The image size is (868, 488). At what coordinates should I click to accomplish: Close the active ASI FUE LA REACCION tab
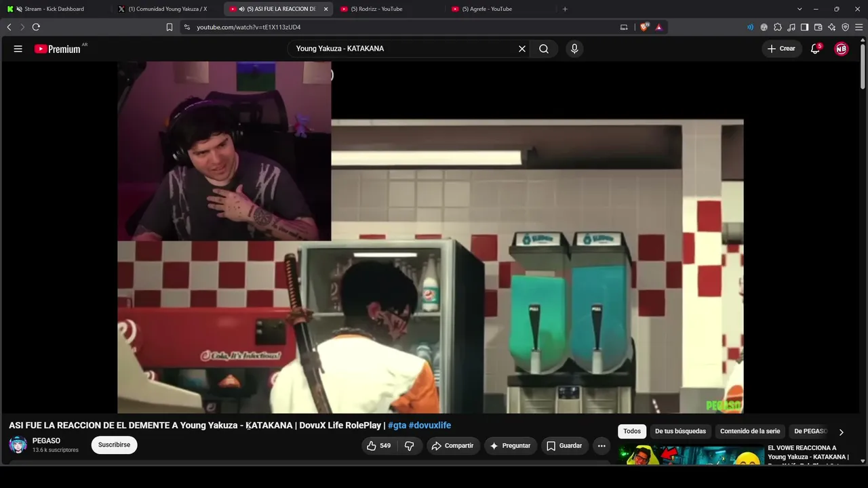click(325, 9)
